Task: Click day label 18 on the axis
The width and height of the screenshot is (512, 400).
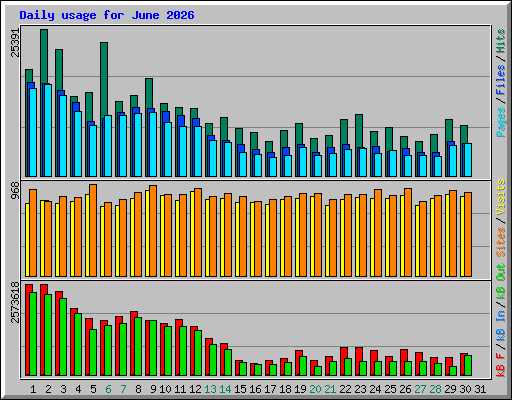Action: click(285, 389)
